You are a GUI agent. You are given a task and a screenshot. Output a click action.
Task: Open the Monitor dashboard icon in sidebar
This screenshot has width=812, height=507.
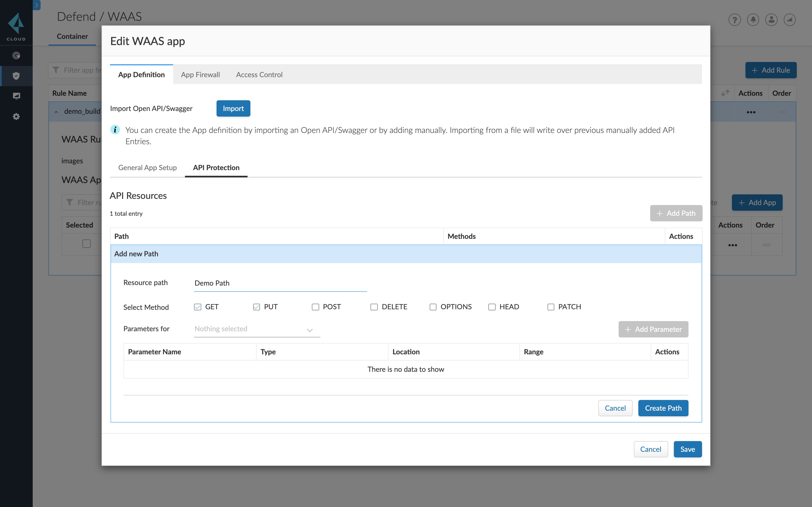(x=16, y=96)
